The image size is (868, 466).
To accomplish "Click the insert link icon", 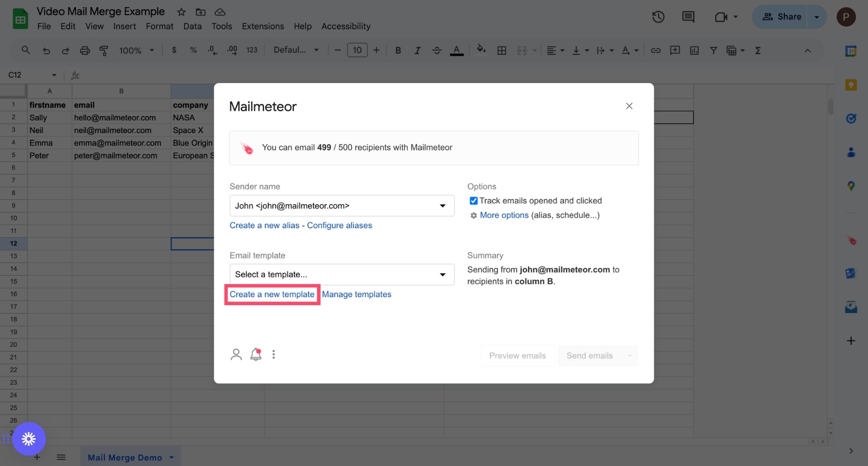I will pos(656,50).
